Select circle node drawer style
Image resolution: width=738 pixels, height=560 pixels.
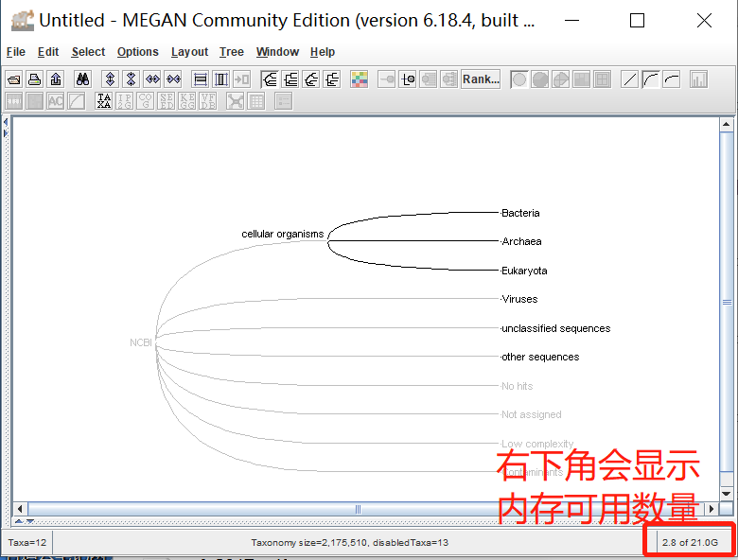coord(519,79)
